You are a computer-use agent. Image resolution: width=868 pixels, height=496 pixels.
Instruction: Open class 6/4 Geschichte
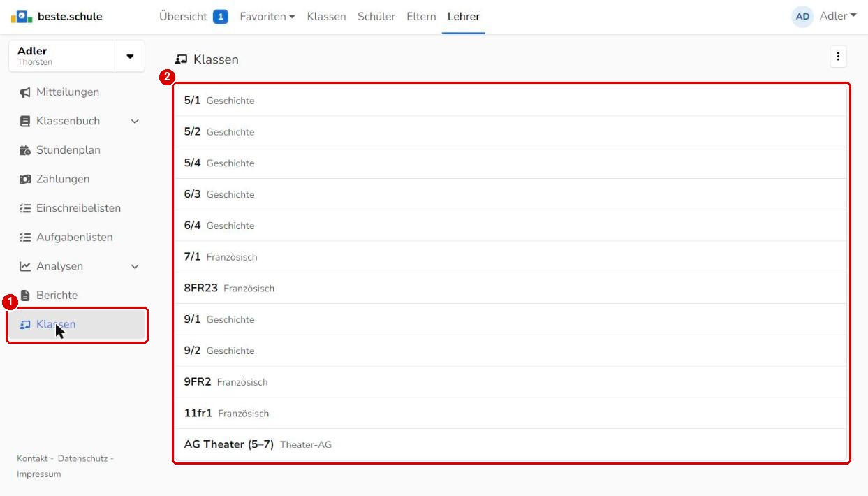[510, 226]
